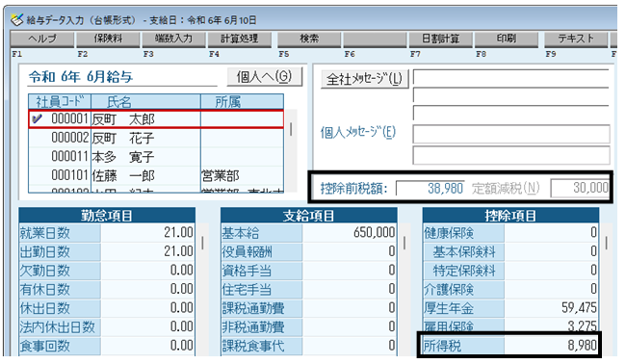Viewport: 626px width, 364px height.
Task: Click the 住宅手当 value cell
Action: (x=350, y=289)
